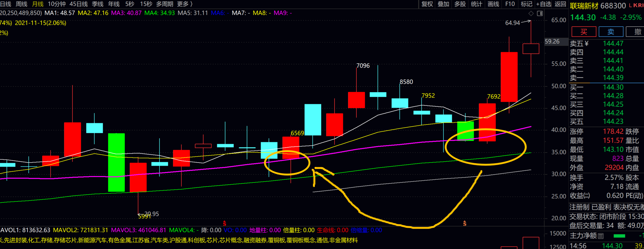Click the stock name 联瑞新材
The height and width of the screenshot is (249, 644).
[584, 6]
